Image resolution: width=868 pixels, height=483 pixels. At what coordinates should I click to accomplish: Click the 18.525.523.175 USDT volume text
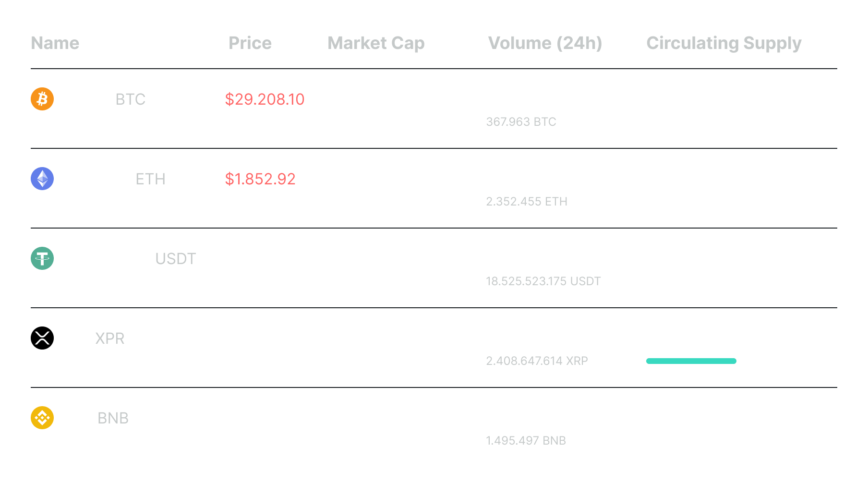pos(543,281)
